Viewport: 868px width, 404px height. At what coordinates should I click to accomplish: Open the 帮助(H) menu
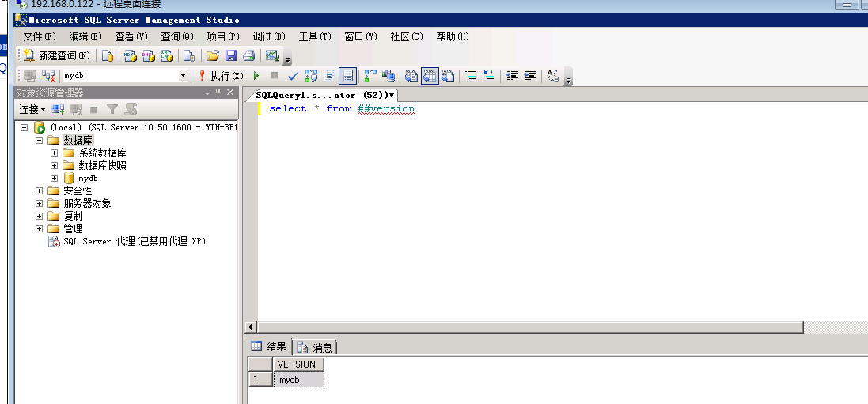[453, 36]
